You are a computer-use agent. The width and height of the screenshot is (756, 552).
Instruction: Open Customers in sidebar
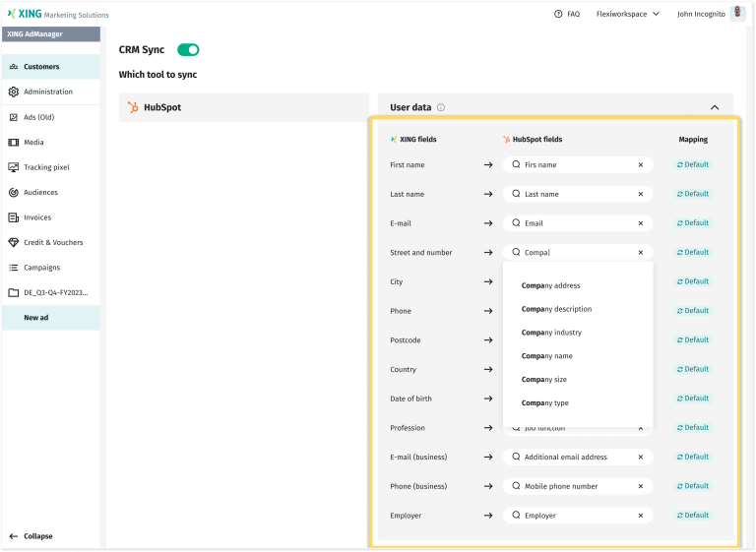[x=41, y=67]
